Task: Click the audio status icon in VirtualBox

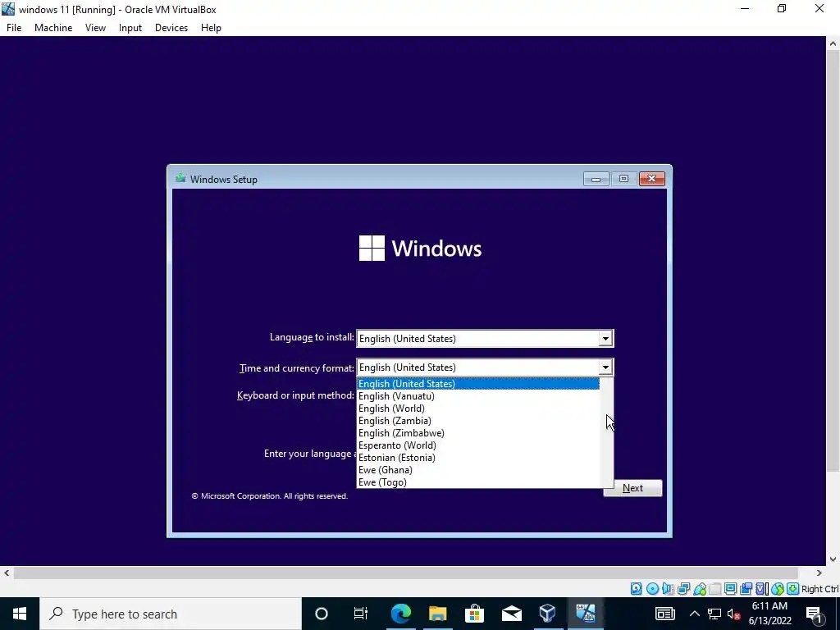Action: click(668, 589)
